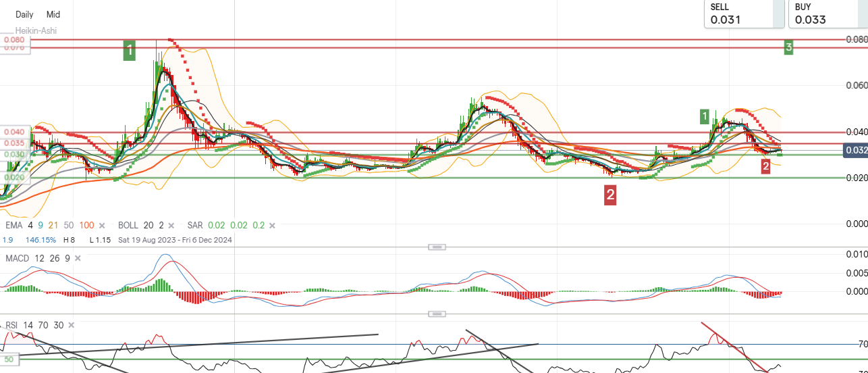Select the 0.040 price level label
Image resolution: width=868 pixels, height=373 pixels.
click(x=13, y=132)
